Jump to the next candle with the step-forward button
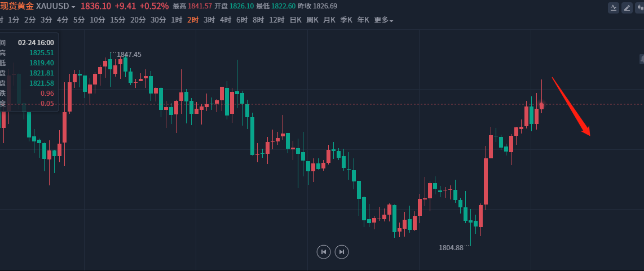This screenshot has height=271, width=644. tap(342, 252)
